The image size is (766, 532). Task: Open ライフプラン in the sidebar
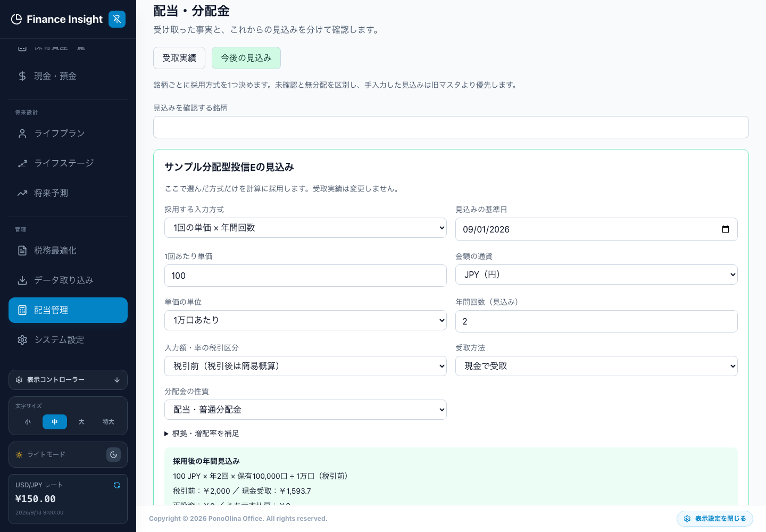[68, 134]
